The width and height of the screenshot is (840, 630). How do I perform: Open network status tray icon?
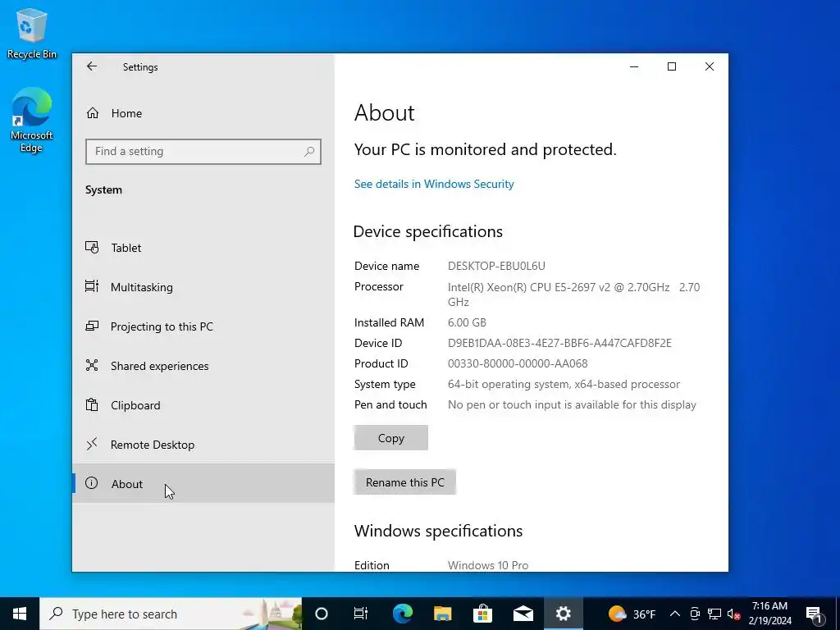714,614
